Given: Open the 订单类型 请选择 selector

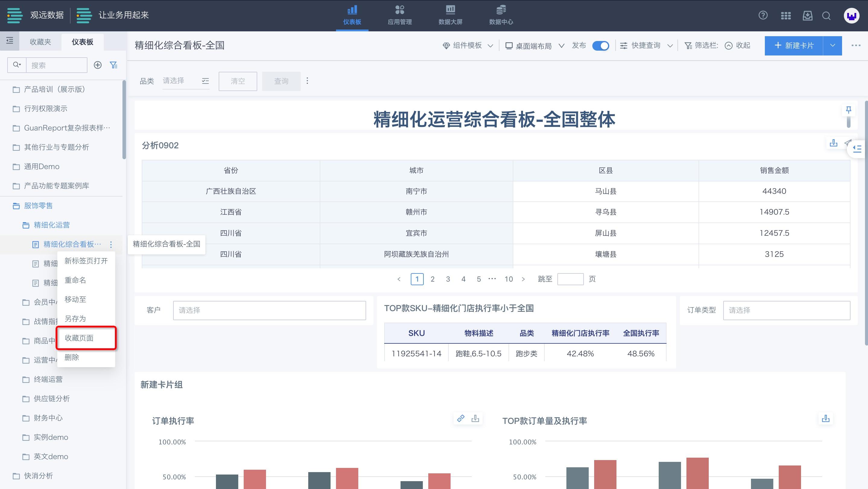Looking at the screenshot, I should pyautogui.click(x=787, y=310).
